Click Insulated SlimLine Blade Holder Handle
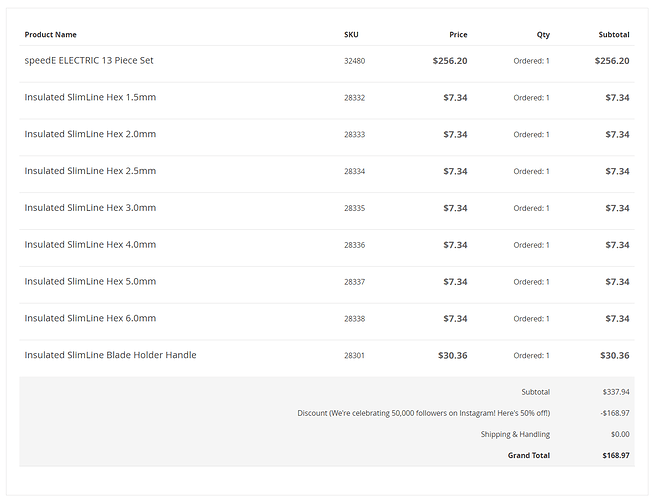This screenshot has height=500, width=652. click(110, 355)
